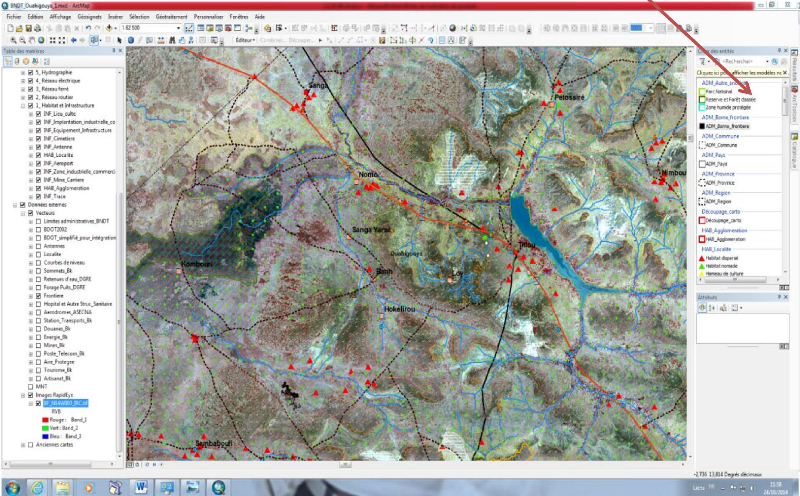Screen dimensions: 800x496
Task: Open the map scale dropdown
Action: (x=178, y=28)
